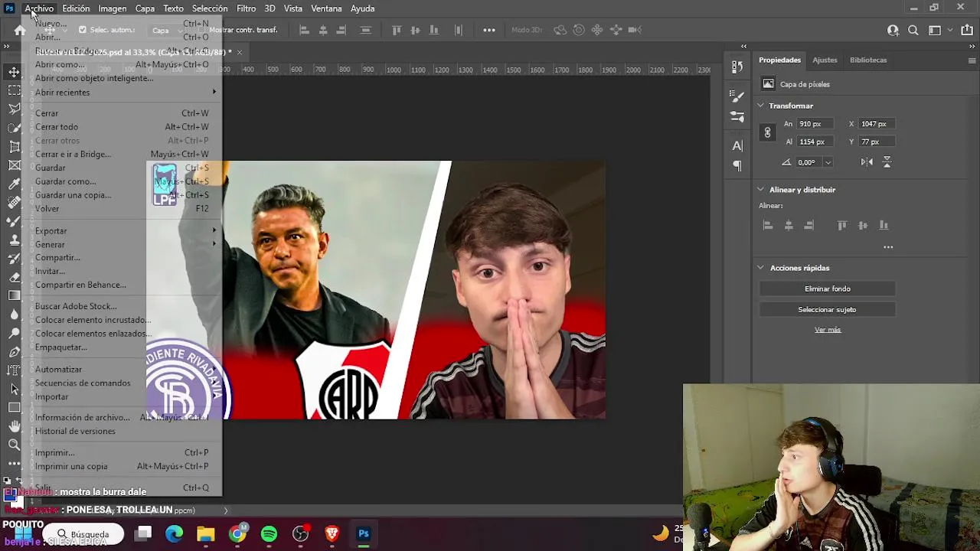
Task: Collapse the Transformar section
Action: (x=761, y=106)
